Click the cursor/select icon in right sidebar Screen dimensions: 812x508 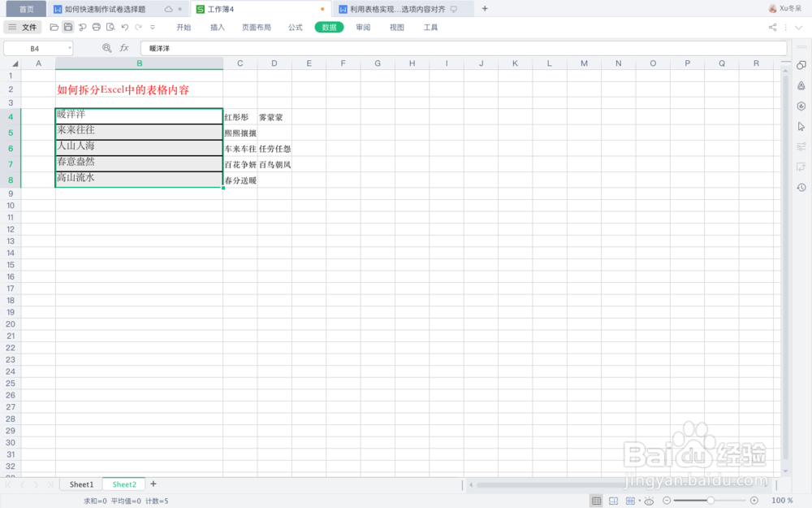click(801, 126)
